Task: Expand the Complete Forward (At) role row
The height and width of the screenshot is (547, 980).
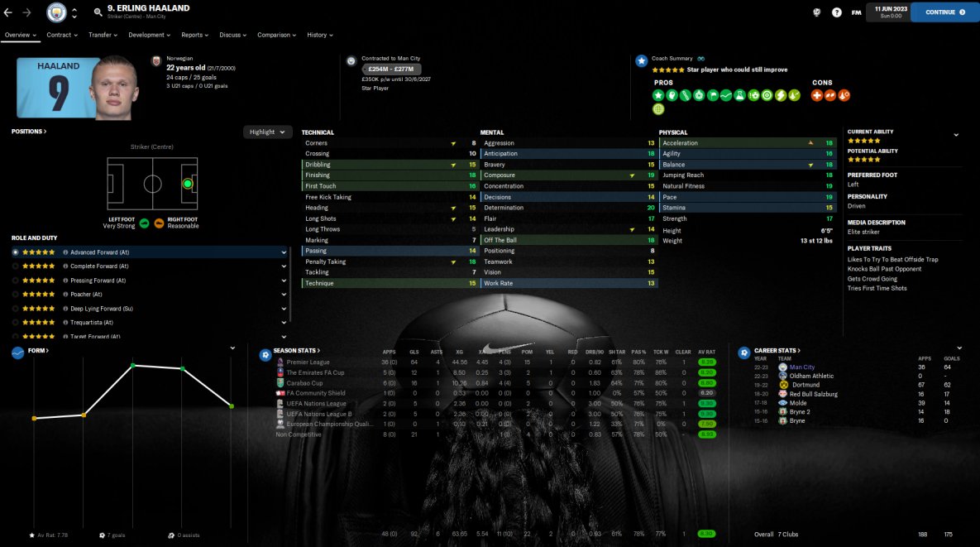Action: click(284, 266)
